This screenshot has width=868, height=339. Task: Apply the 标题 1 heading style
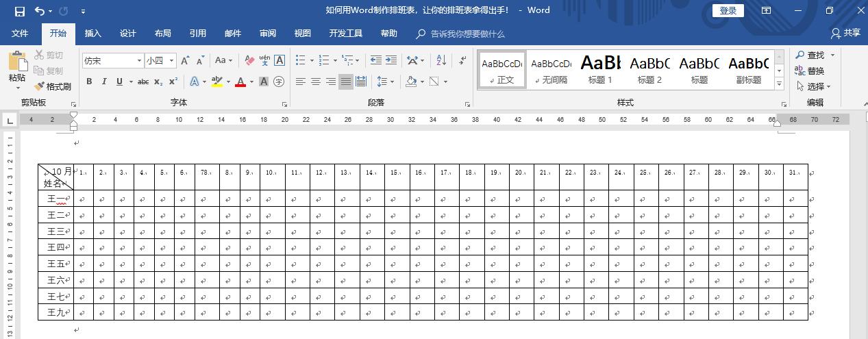pos(600,70)
